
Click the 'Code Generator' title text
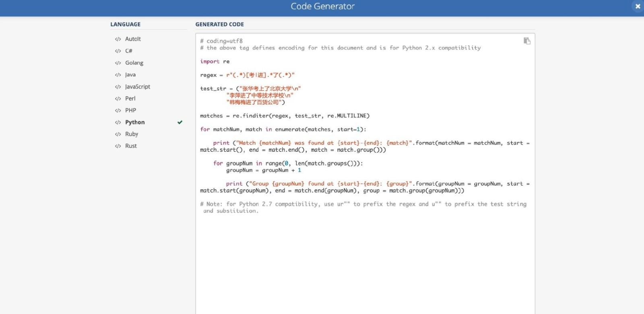[323, 6]
